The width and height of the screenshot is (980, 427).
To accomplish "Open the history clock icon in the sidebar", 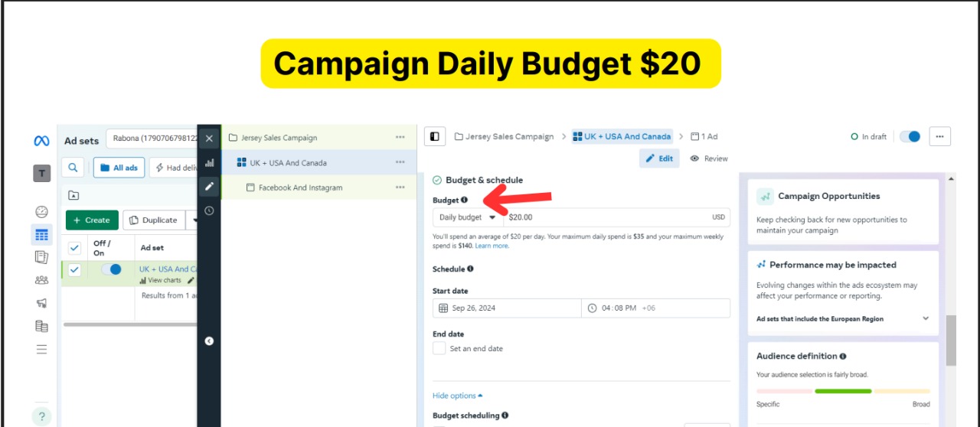I will pos(209,211).
